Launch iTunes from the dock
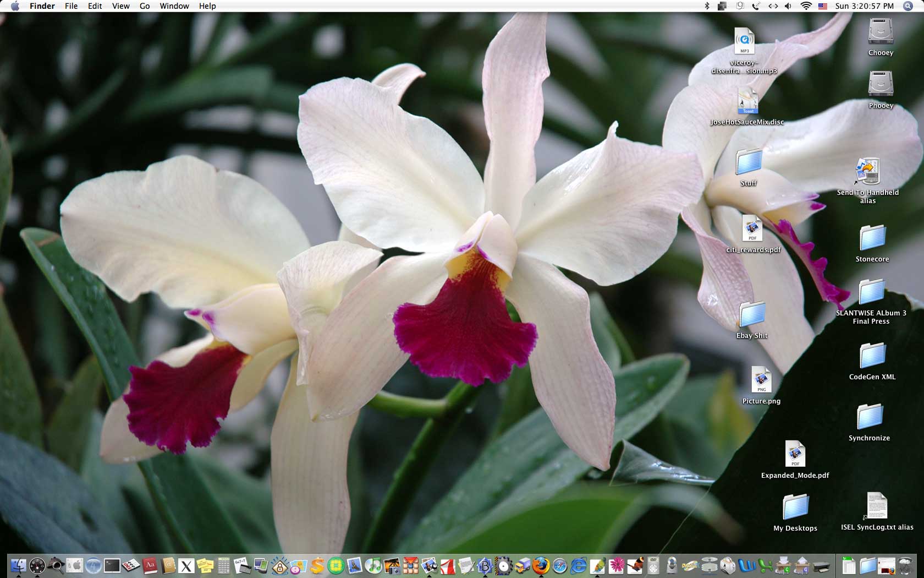Image resolution: width=924 pixels, height=578 pixels. point(373,565)
